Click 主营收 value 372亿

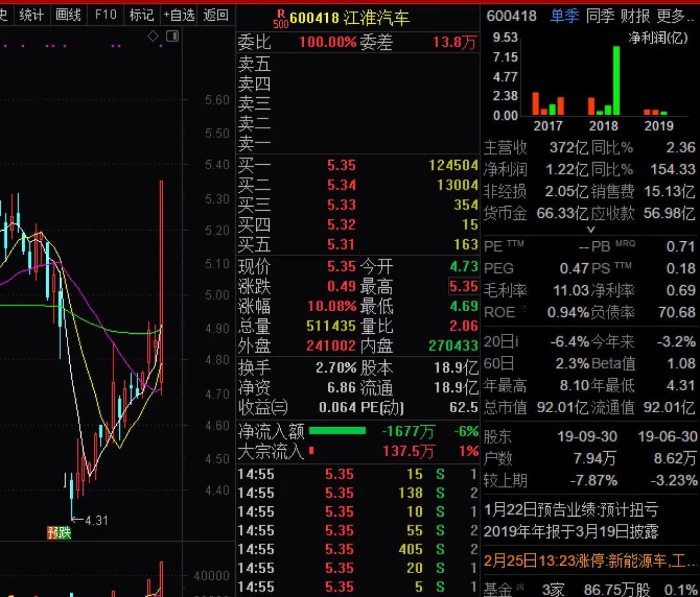pos(569,148)
